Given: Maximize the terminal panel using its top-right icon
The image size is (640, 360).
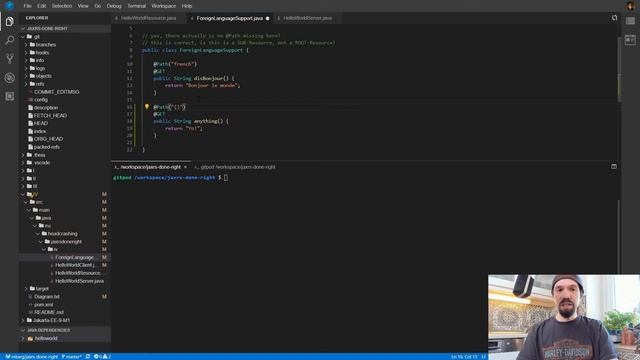Looking at the screenshot, I should [x=614, y=167].
